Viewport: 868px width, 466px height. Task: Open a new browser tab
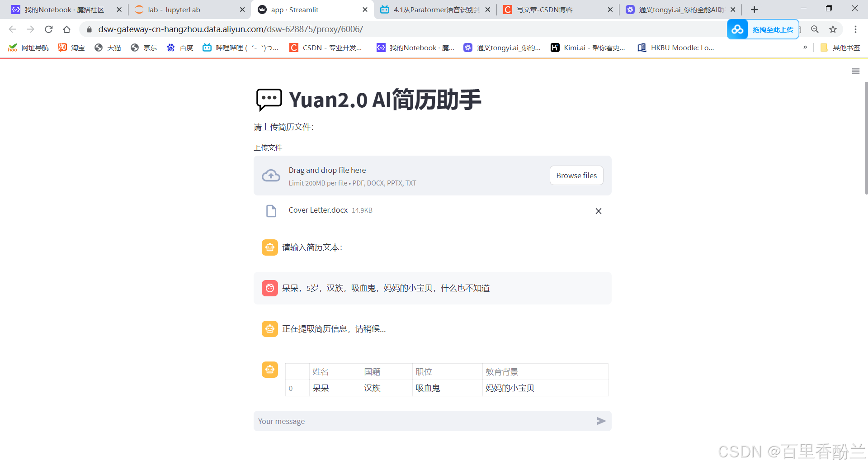click(754, 10)
